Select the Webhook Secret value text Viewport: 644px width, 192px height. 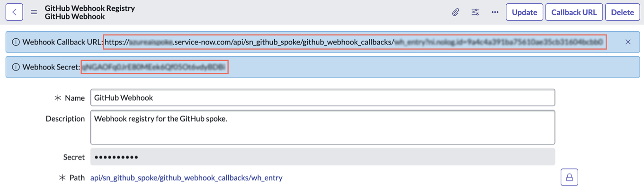(x=154, y=68)
